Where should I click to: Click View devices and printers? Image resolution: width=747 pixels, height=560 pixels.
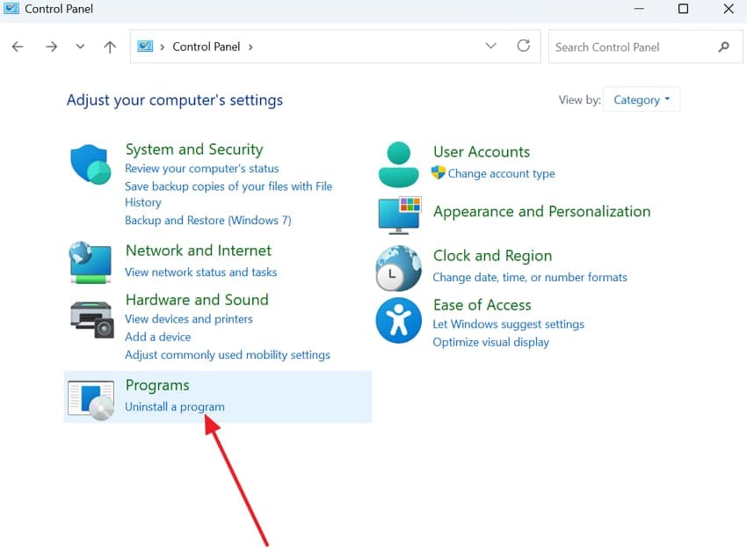pyautogui.click(x=189, y=319)
